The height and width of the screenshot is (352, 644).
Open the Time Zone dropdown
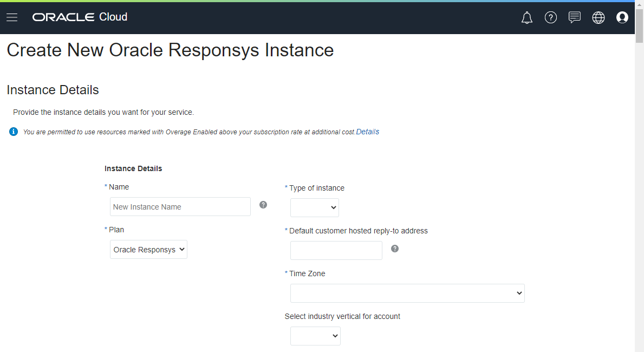tap(407, 293)
